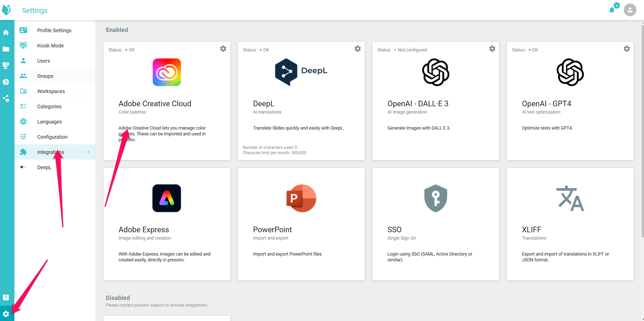The height and width of the screenshot is (321, 644).
Task: Open Adobe Creative Cloud settings gear
Action: click(223, 49)
